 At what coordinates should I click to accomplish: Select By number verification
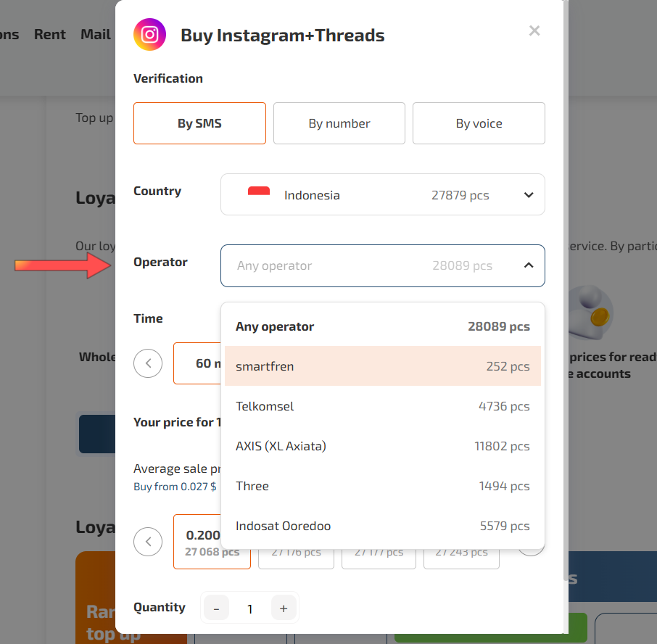point(339,123)
